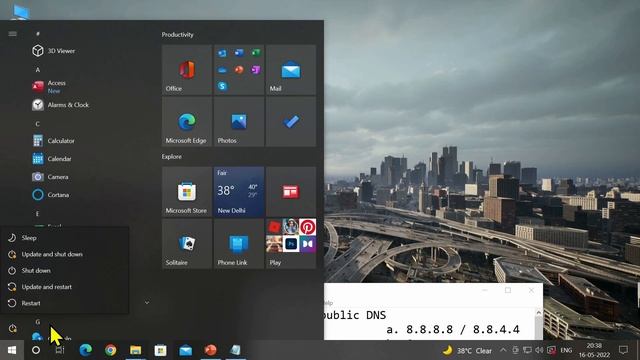Open Microsoft Store from the taskbar

[x=160, y=350]
